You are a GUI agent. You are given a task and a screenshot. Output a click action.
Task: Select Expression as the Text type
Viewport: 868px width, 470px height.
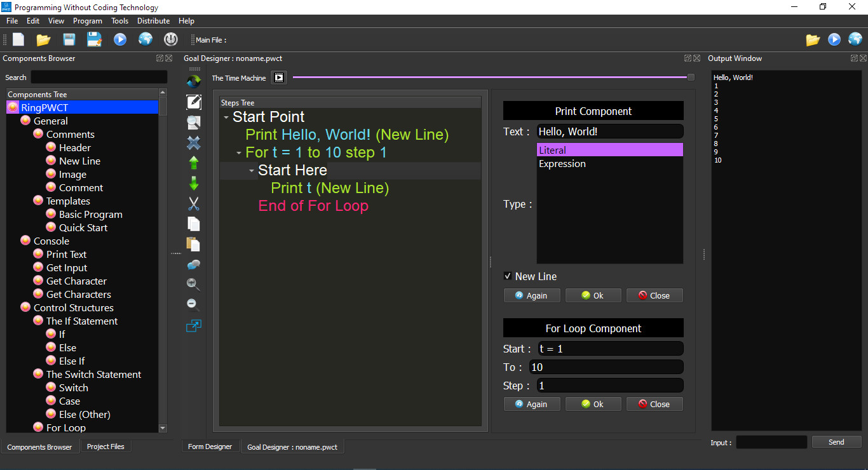(x=562, y=163)
